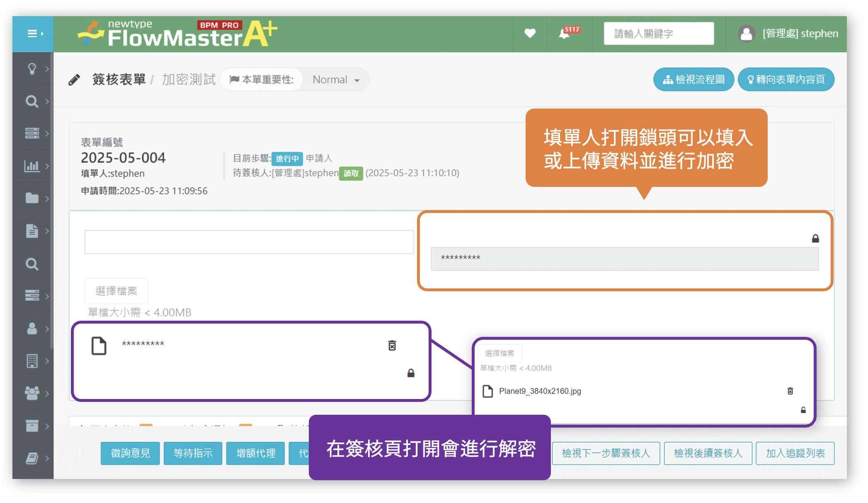
Task: Click the lightbulb icon in sidebar
Action: coord(32,68)
